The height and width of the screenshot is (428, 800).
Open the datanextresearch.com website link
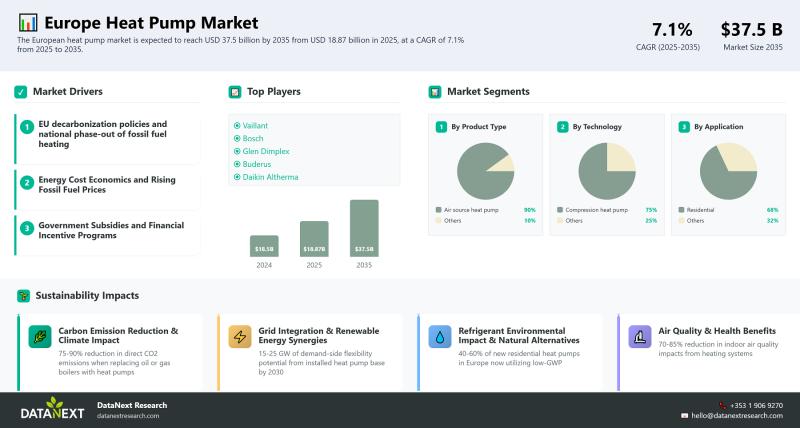[128, 415]
